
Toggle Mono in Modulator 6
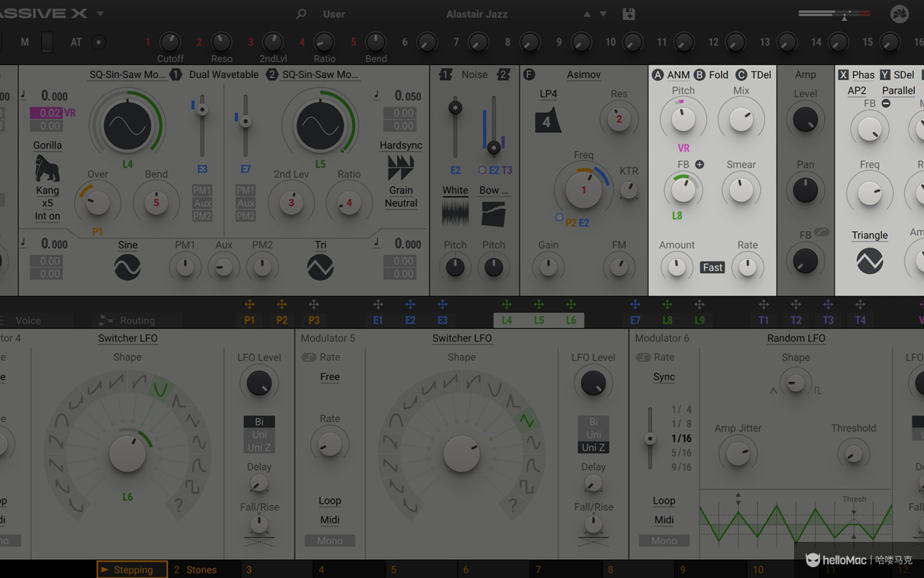click(664, 540)
